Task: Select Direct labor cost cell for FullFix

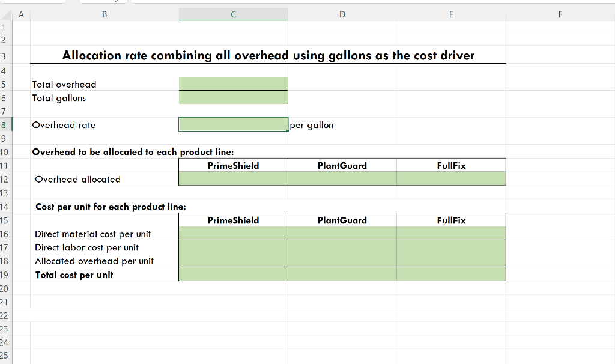Action: [x=451, y=247]
